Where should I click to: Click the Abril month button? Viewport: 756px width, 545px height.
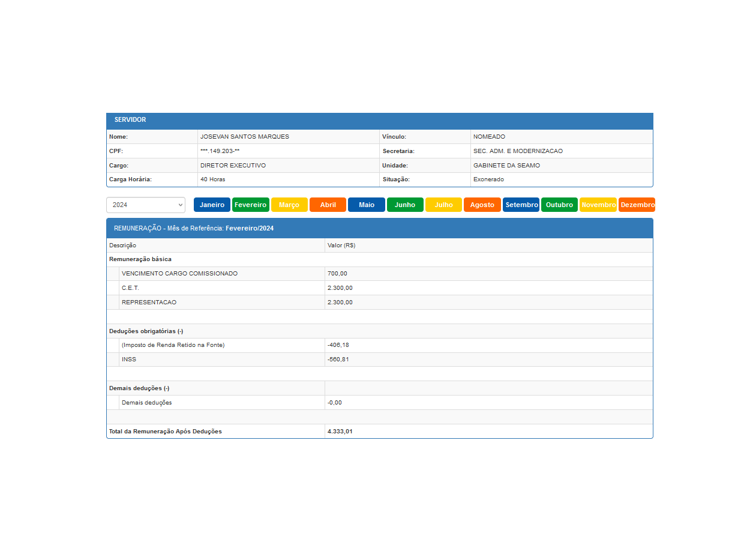(x=328, y=205)
